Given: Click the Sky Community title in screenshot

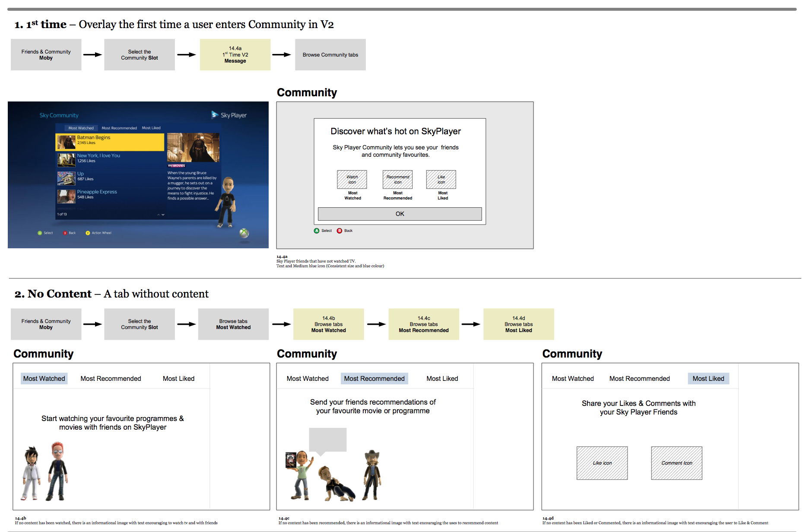Looking at the screenshot, I should (59, 115).
